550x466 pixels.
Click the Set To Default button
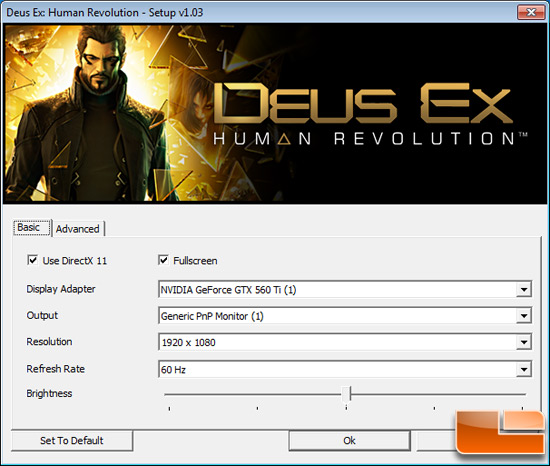click(72, 440)
